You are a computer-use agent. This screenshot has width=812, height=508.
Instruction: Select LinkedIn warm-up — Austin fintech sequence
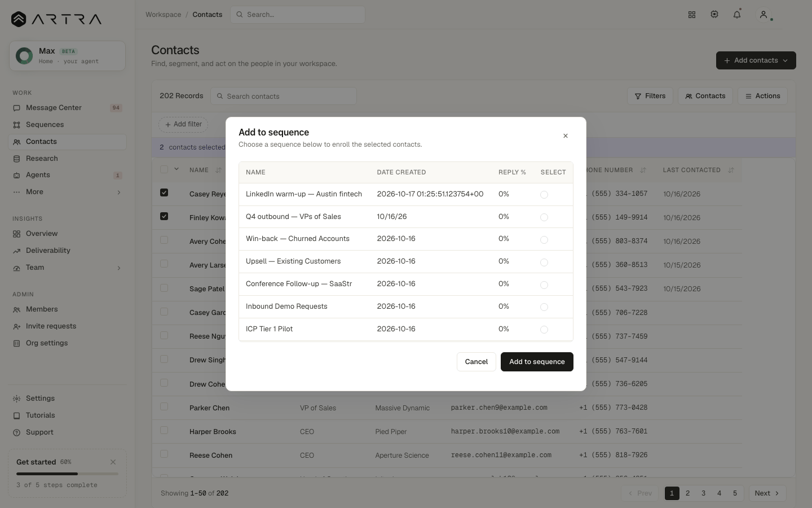coord(544,195)
